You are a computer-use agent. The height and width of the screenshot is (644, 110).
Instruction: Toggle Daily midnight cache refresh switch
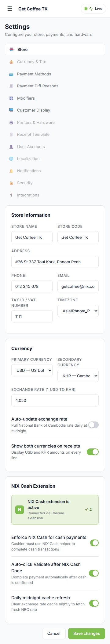pos(94,604)
